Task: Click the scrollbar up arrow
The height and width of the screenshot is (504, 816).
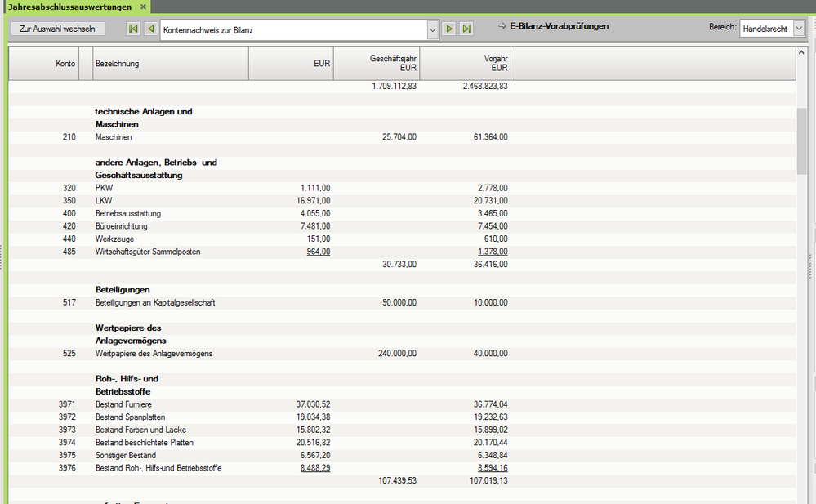Action: point(801,52)
